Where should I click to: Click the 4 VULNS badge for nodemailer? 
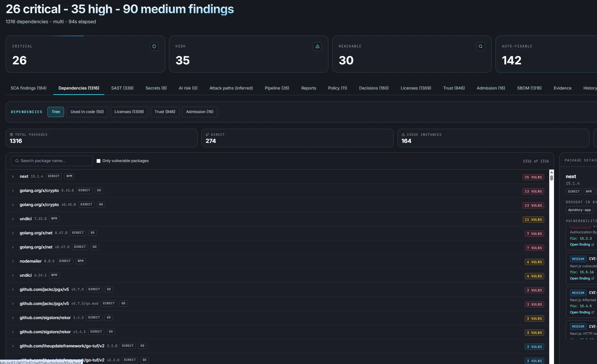(x=534, y=262)
